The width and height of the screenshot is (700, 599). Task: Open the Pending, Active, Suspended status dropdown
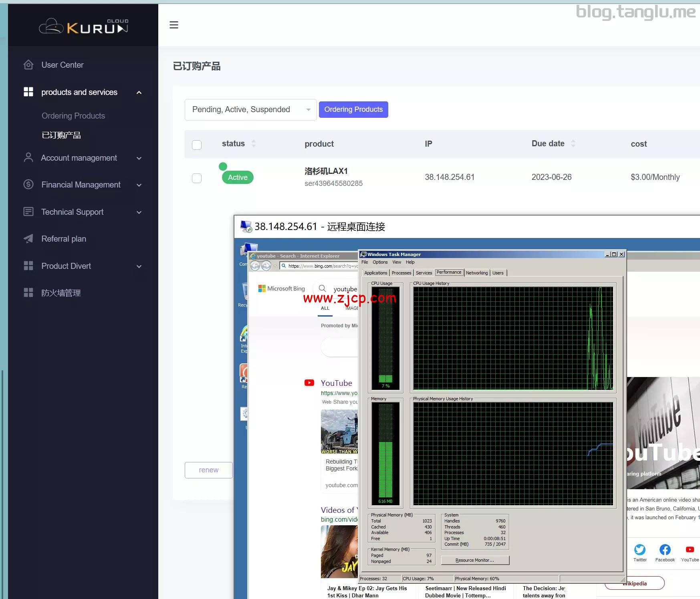click(251, 109)
